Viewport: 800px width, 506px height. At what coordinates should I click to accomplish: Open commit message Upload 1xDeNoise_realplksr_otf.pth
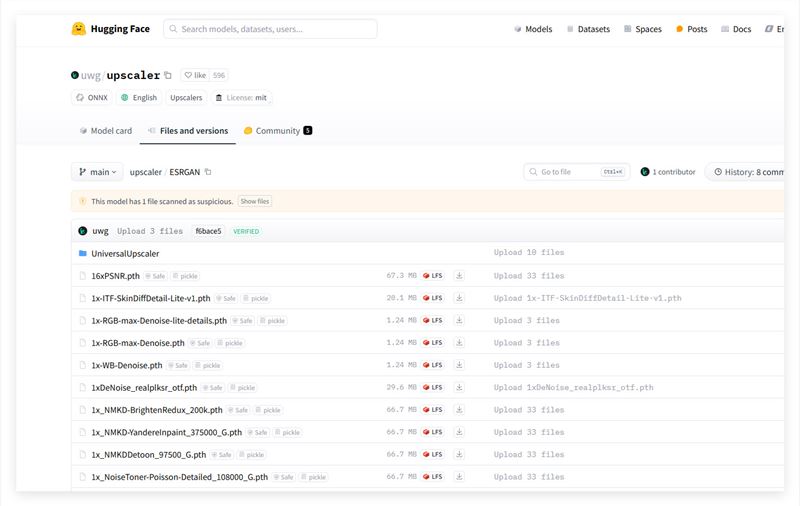click(573, 387)
